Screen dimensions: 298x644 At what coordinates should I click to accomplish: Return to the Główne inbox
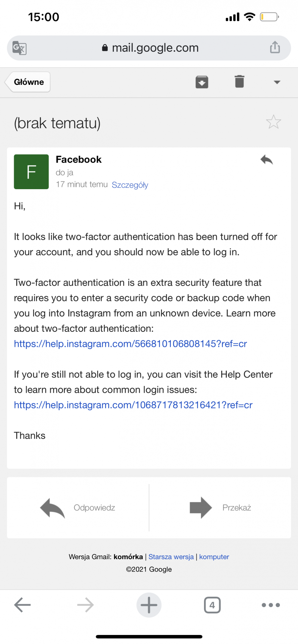pyautogui.click(x=28, y=82)
